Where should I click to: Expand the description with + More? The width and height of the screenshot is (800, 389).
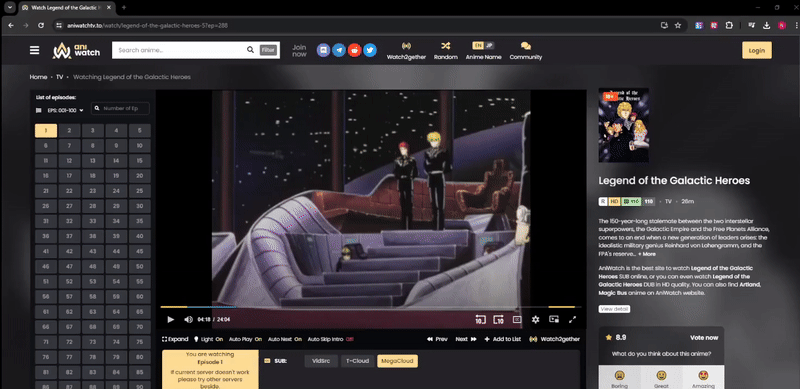(646, 254)
